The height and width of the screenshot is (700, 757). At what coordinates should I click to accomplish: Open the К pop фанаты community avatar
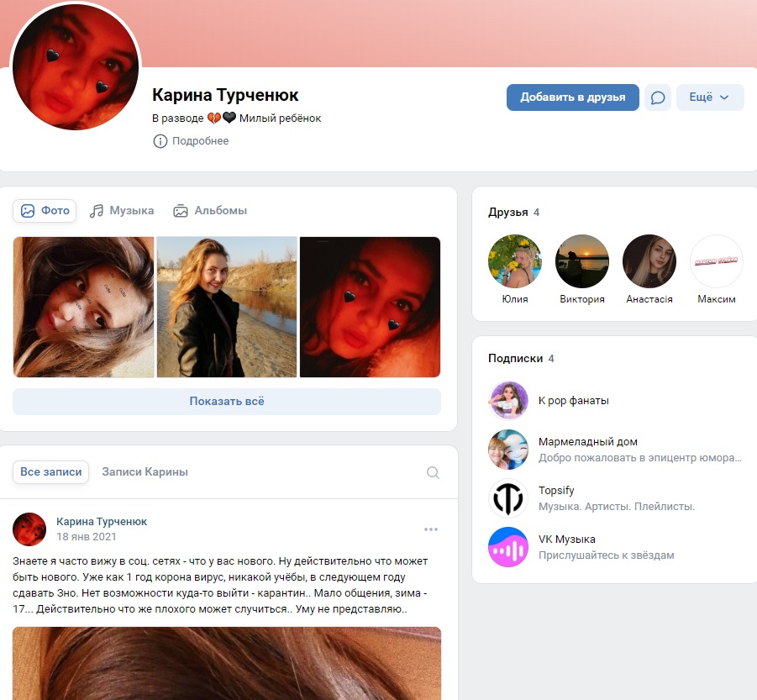pos(507,400)
